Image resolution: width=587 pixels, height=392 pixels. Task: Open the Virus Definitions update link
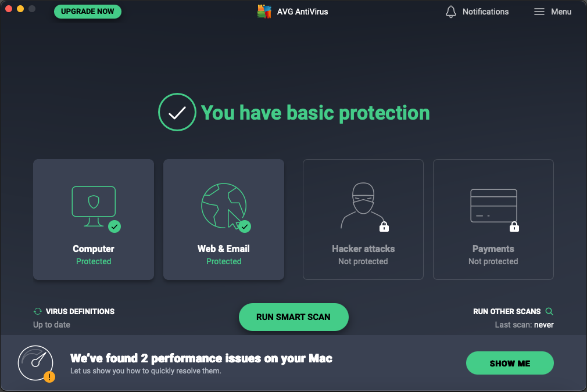[80, 311]
